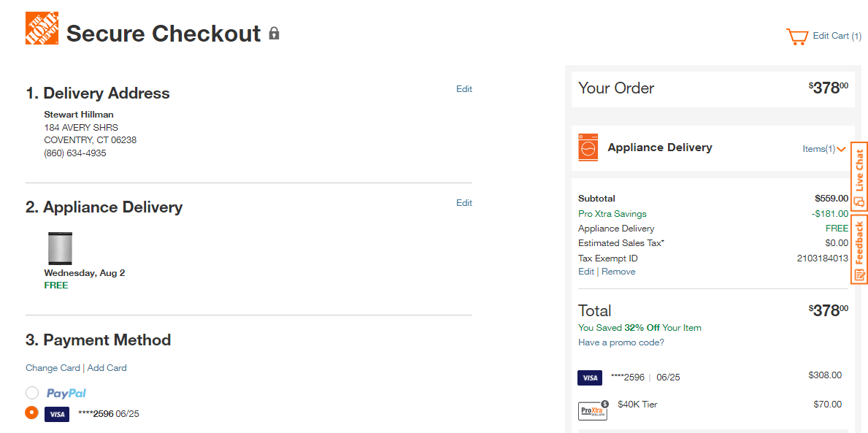The image size is (868, 433).
Task: Click the Add Card link
Action: [107, 368]
